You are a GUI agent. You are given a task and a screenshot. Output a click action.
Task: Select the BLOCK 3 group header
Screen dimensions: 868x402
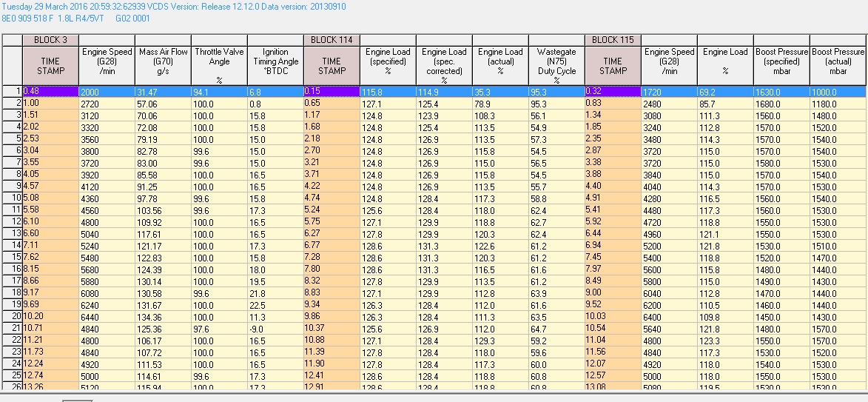(50, 40)
